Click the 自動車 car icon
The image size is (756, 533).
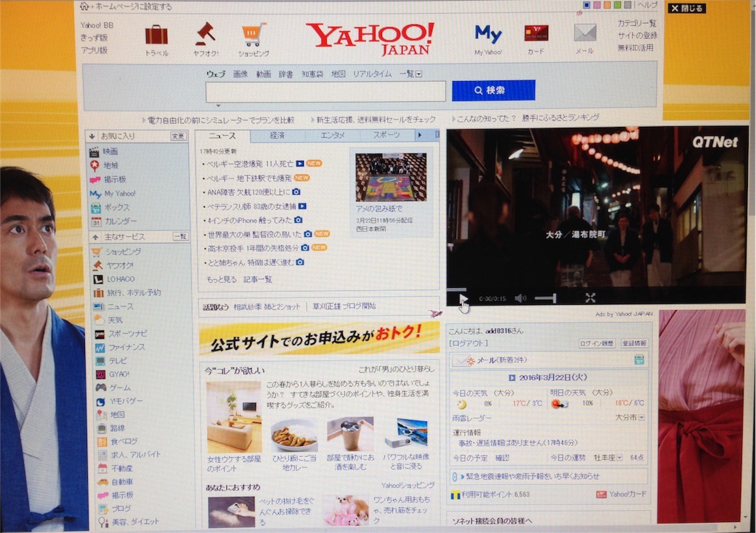103,482
